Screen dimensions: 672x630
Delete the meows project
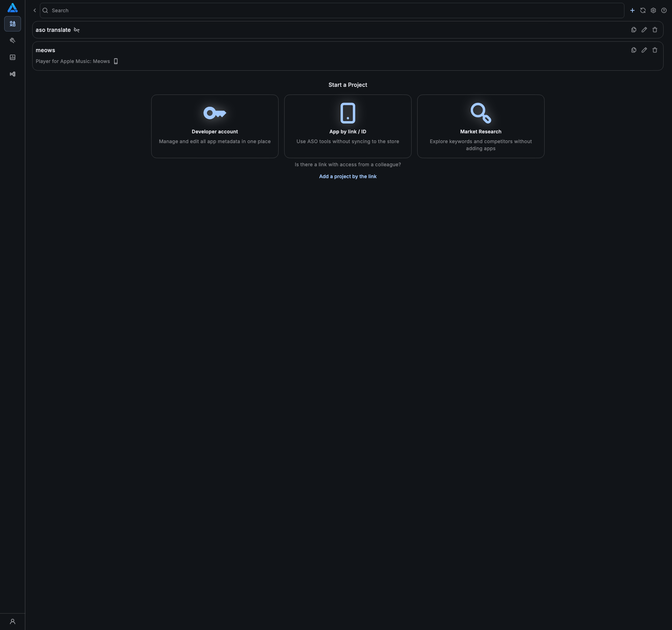coord(655,50)
